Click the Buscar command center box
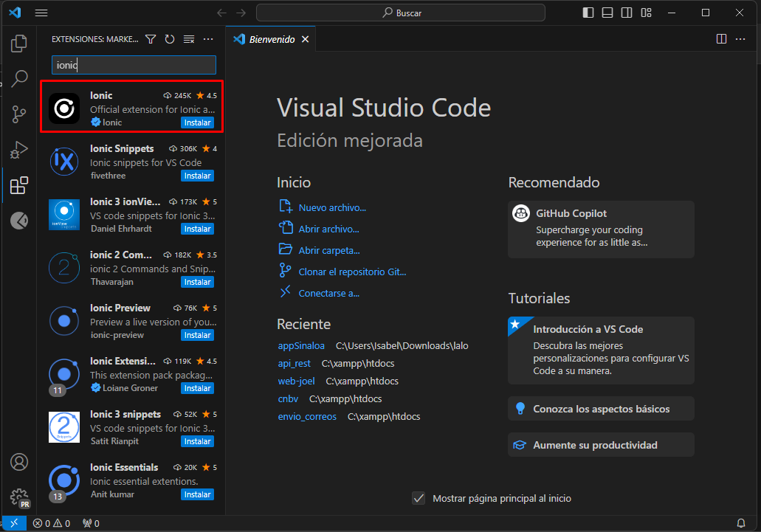Viewport: 761px width, 532px height. (x=401, y=13)
